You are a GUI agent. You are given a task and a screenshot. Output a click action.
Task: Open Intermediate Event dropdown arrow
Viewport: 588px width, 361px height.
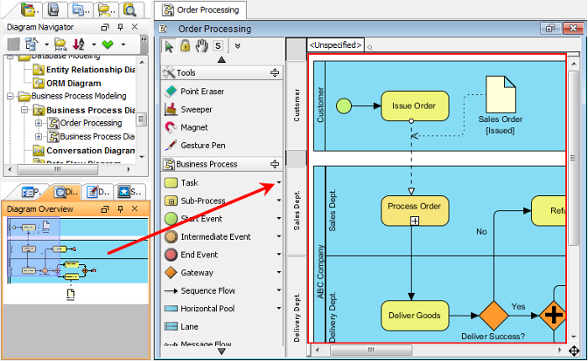point(279,236)
